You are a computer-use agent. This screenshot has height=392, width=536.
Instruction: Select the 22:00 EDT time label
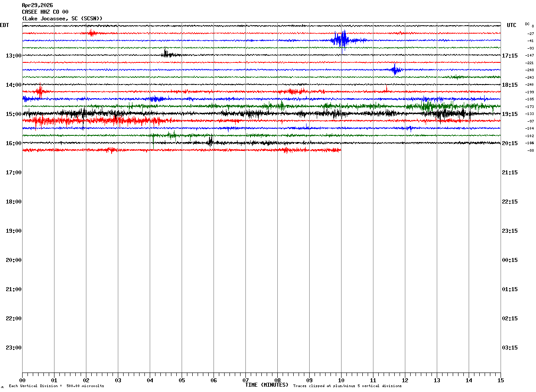tap(14, 319)
